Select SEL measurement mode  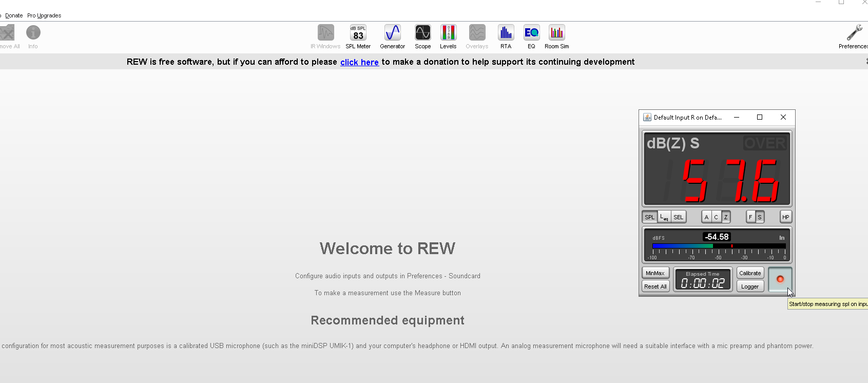pyautogui.click(x=678, y=217)
